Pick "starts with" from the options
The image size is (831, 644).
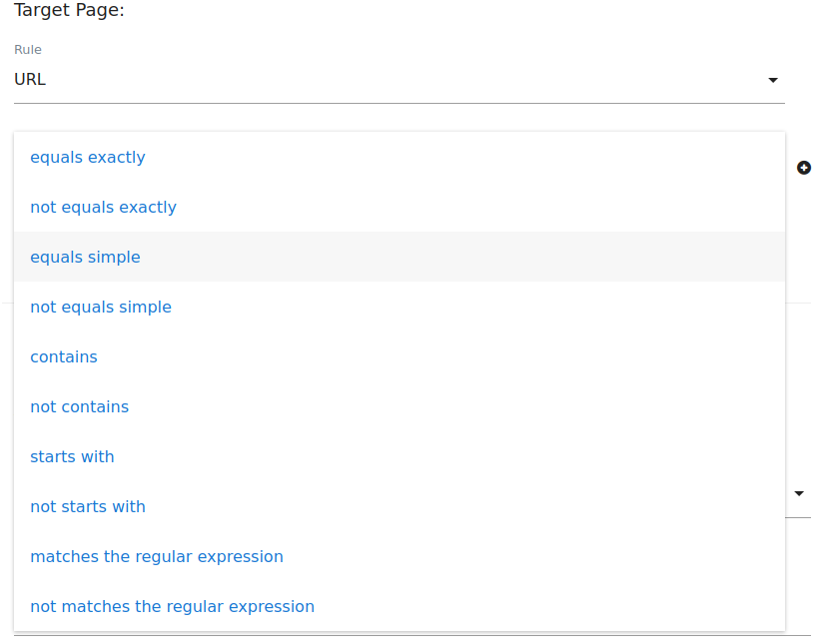tap(72, 456)
